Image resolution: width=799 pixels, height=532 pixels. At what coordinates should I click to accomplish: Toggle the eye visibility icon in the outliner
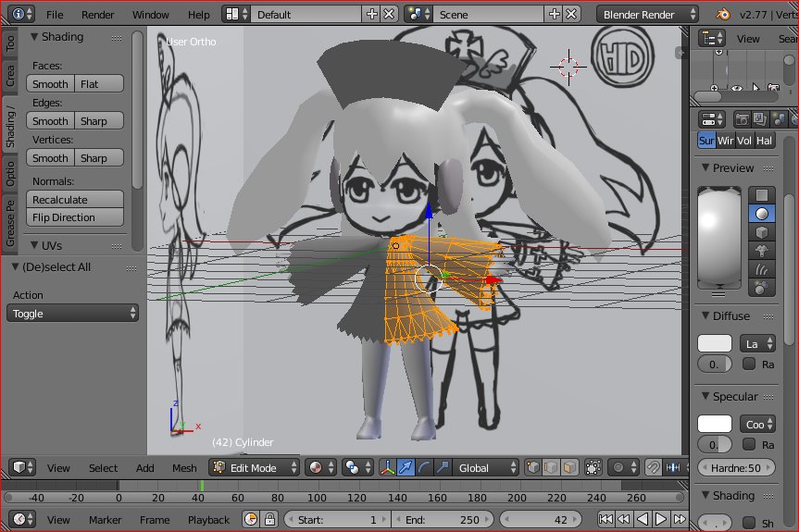point(737,88)
